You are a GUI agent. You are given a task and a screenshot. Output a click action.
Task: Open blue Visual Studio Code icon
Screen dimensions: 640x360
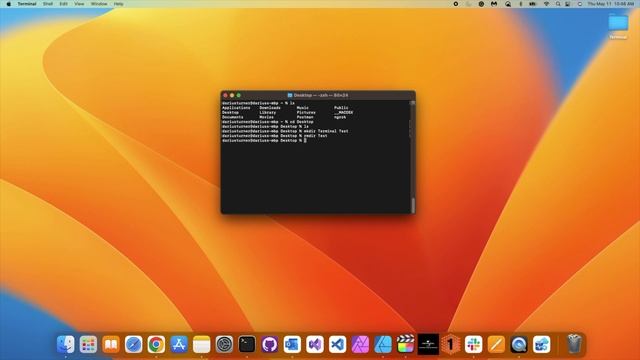(338, 344)
